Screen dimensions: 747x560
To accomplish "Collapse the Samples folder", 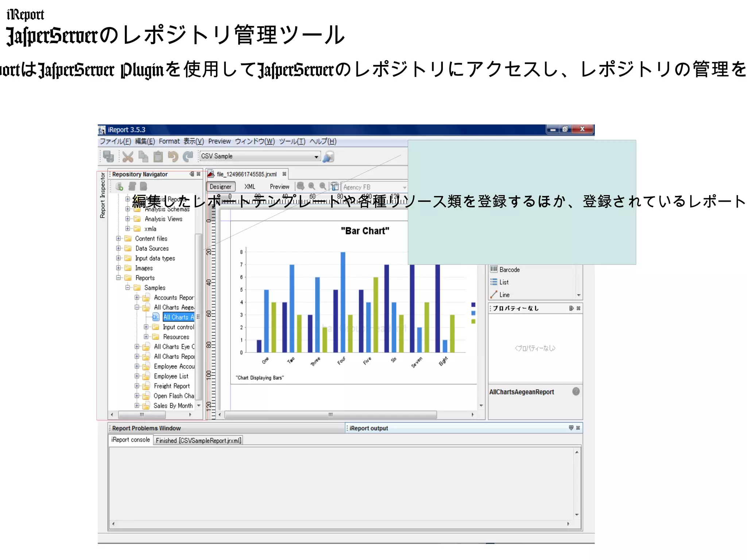I will pos(128,287).
